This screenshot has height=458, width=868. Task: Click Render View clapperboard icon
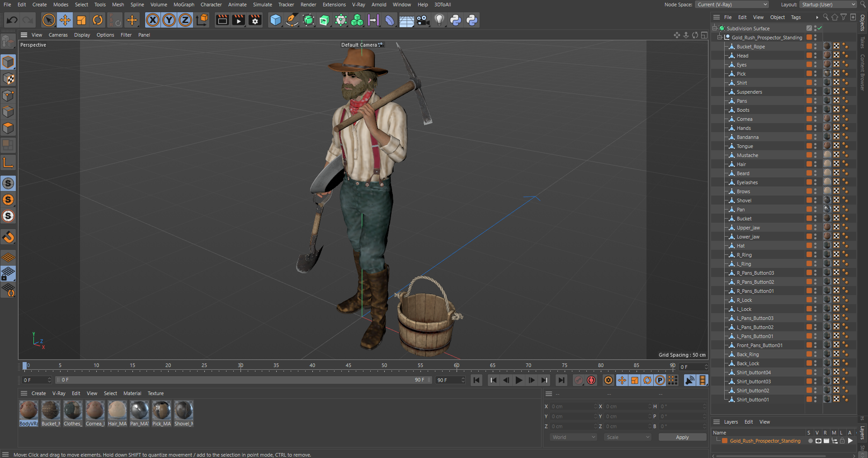222,20
